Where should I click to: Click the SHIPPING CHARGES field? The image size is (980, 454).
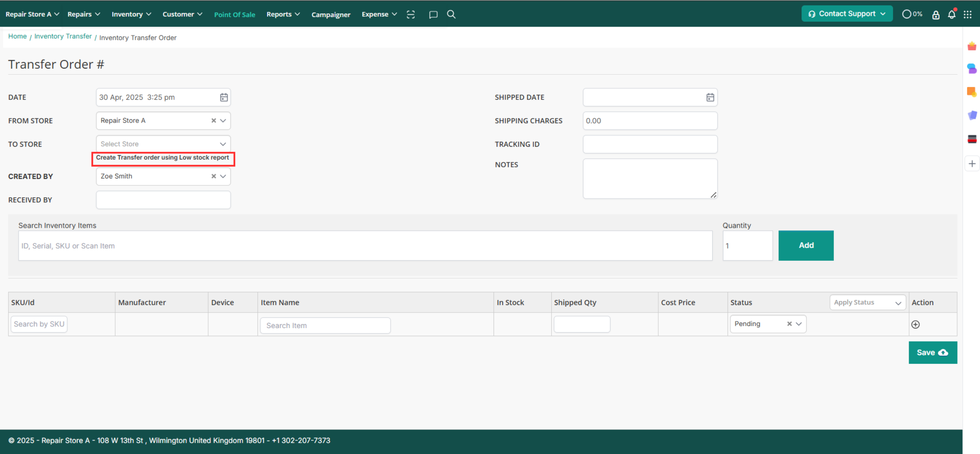pos(650,121)
